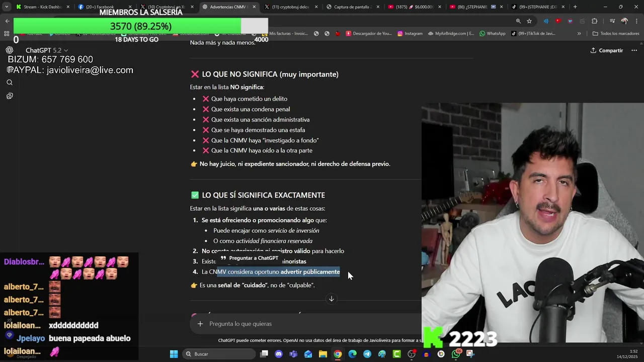Open the WhatsApp bookmark

[492, 34]
